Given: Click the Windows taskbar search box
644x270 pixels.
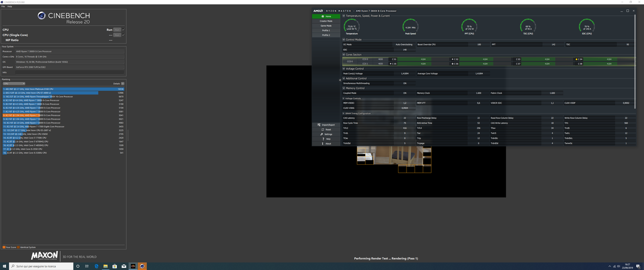Looking at the screenshot, I should (x=41, y=266).
